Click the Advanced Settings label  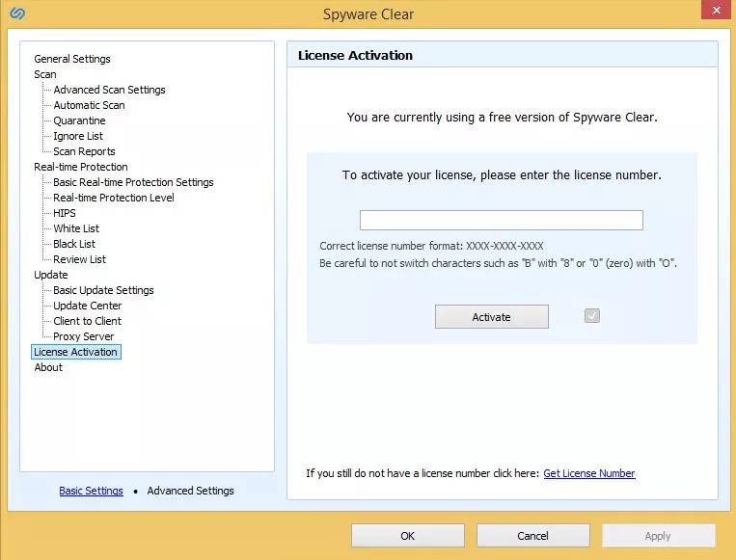click(x=191, y=491)
